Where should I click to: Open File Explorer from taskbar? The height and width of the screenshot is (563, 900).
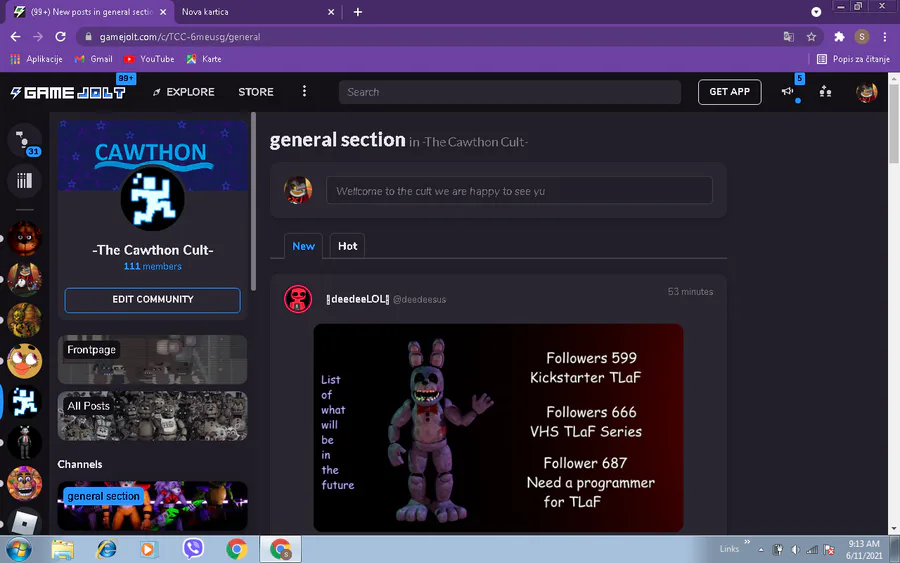click(63, 549)
